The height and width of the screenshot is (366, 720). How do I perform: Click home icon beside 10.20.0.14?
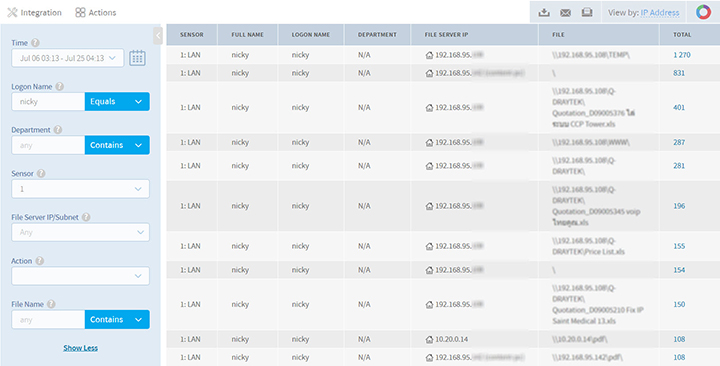pos(429,339)
